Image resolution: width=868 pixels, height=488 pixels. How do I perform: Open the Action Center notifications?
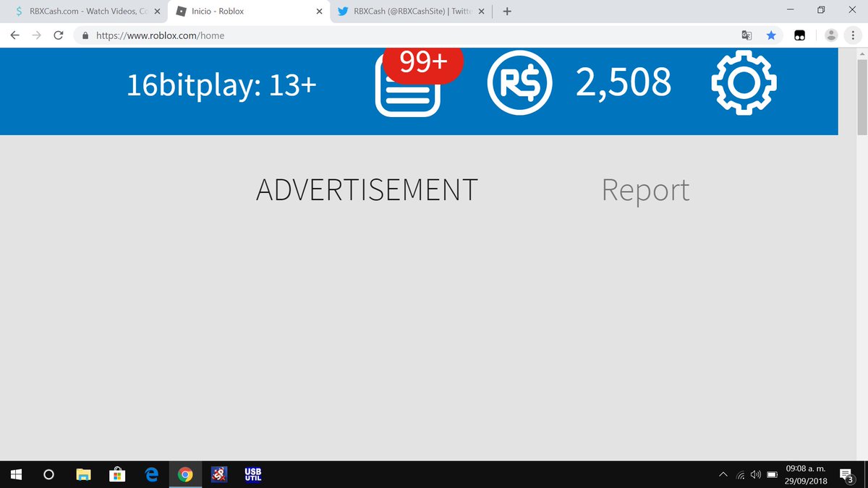click(847, 475)
